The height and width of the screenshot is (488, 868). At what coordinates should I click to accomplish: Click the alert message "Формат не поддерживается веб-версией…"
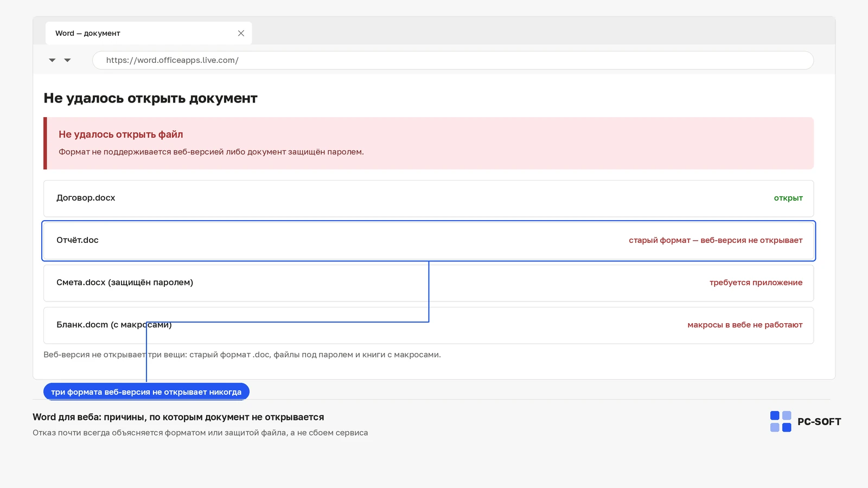(x=211, y=152)
